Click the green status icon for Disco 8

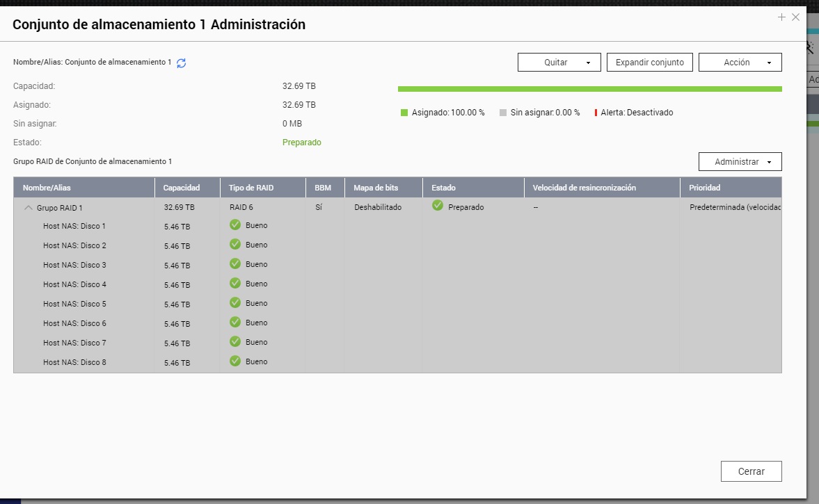click(235, 361)
